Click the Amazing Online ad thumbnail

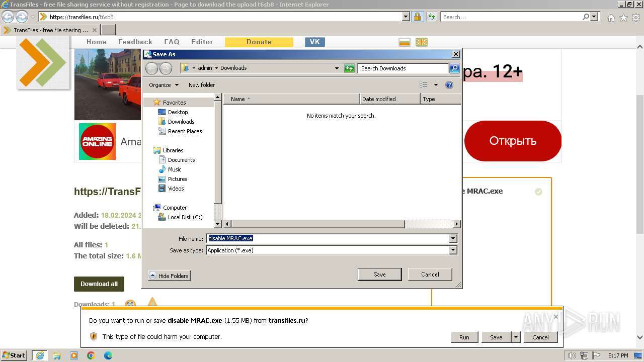point(97,141)
